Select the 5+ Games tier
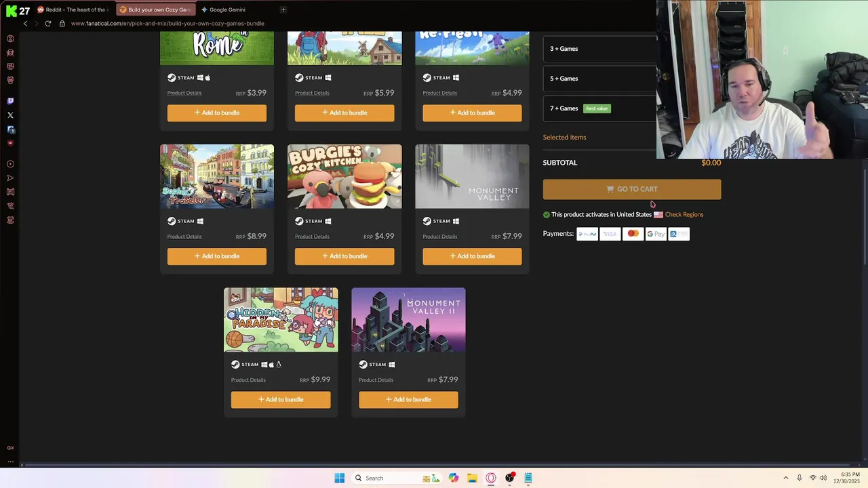Image resolution: width=868 pixels, height=488 pixels. click(x=600, y=79)
